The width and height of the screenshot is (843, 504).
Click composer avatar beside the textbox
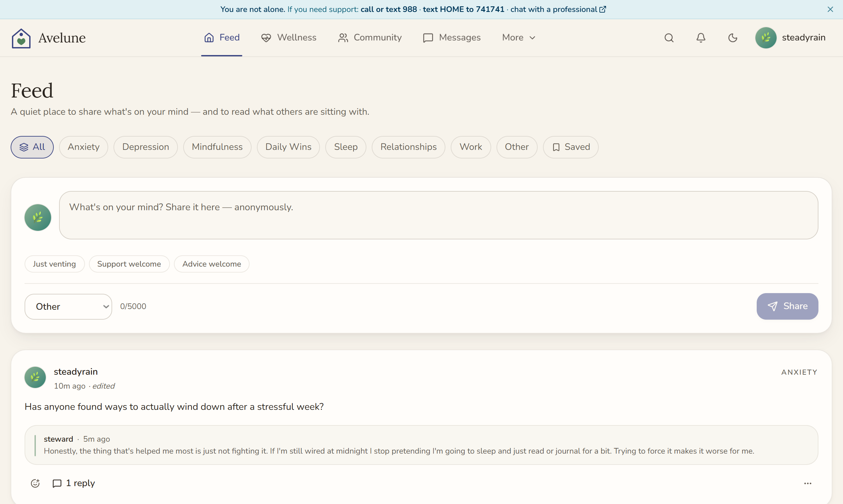(38, 218)
